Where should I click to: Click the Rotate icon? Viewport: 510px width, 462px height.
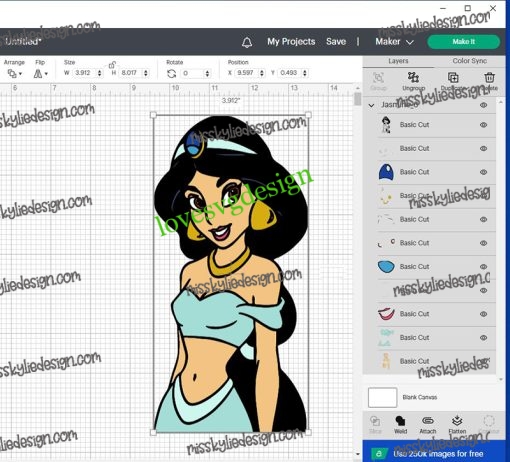(x=171, y=73)
